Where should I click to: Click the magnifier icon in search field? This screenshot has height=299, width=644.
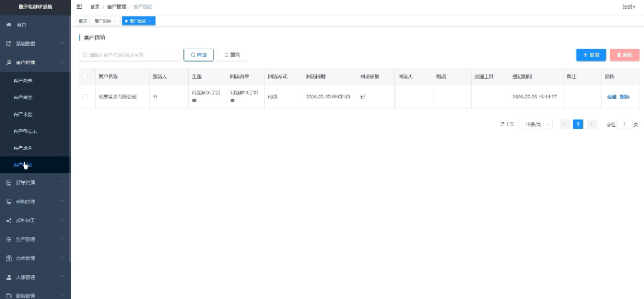(85, 54)
